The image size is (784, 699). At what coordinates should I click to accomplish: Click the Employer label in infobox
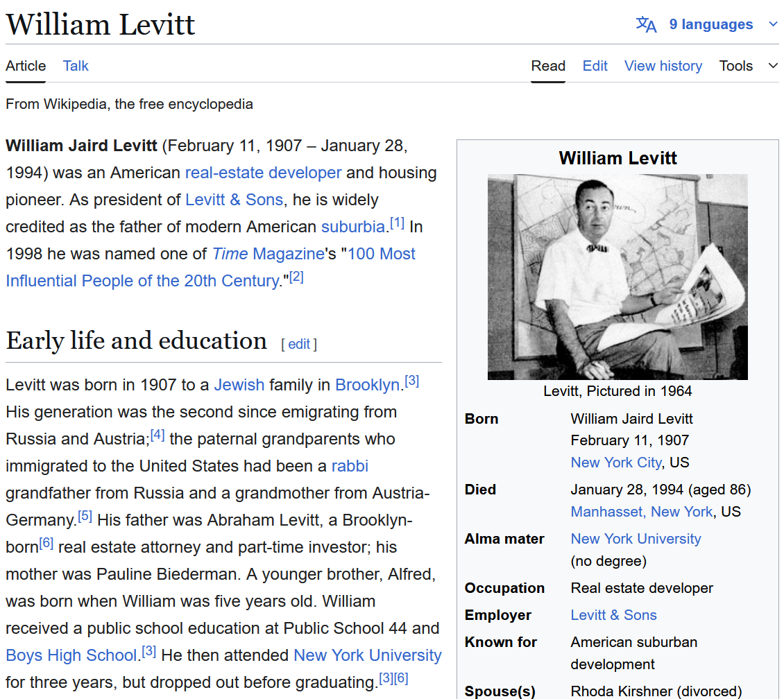[x=497, y=615]
